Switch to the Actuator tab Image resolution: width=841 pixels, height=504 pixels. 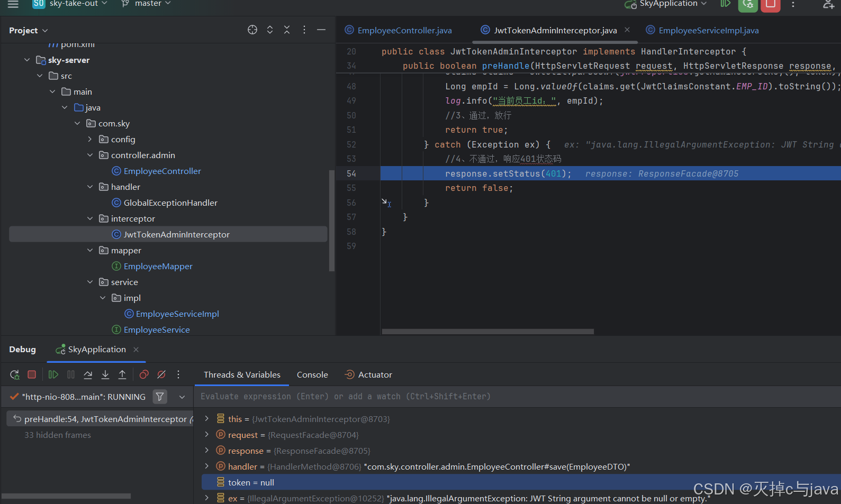[368, 374]
